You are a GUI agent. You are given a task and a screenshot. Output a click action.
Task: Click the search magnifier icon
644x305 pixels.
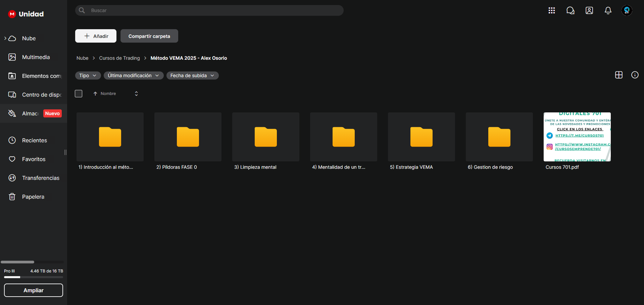coord(82,10)
